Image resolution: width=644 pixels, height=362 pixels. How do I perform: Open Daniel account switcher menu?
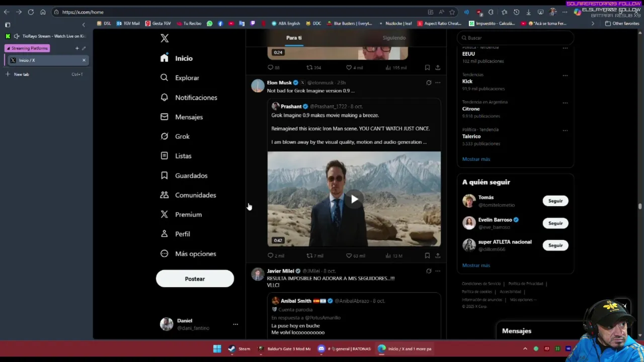199,324
